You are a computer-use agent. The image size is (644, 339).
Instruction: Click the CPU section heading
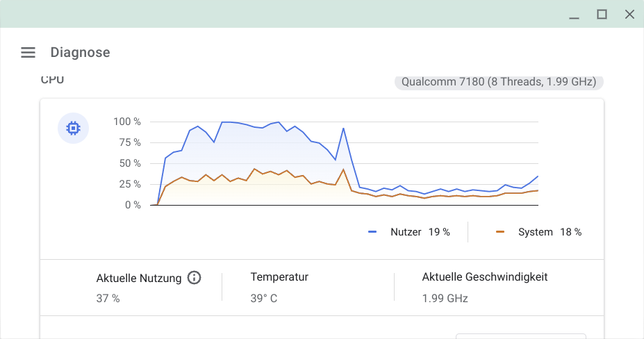click(52, 80)
